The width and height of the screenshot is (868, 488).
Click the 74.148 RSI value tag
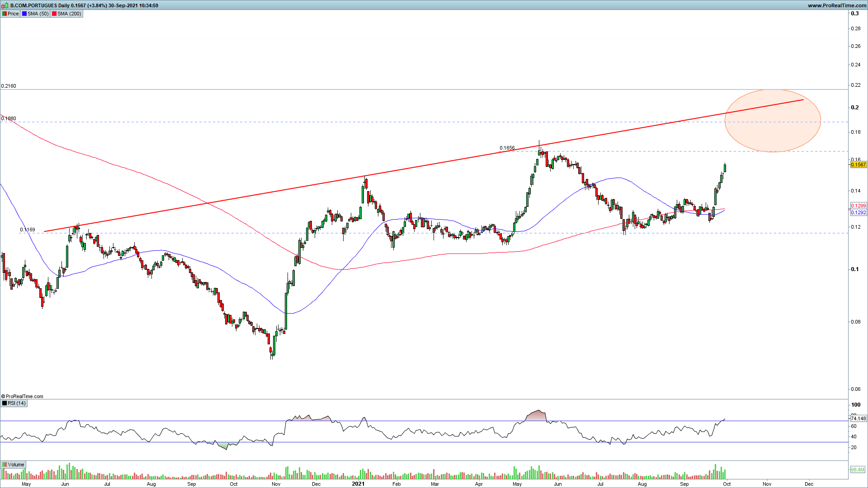[x=858, y=418]
